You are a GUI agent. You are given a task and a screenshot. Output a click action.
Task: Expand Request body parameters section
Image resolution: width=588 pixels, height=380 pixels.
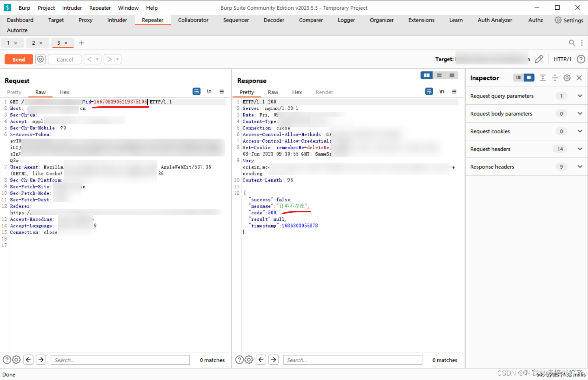[x=526, y=114]
